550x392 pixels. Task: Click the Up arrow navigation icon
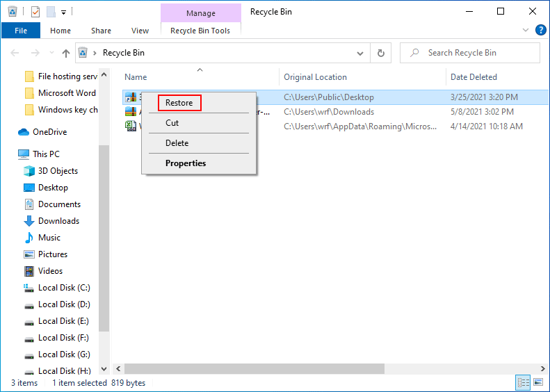click(66, 53)
